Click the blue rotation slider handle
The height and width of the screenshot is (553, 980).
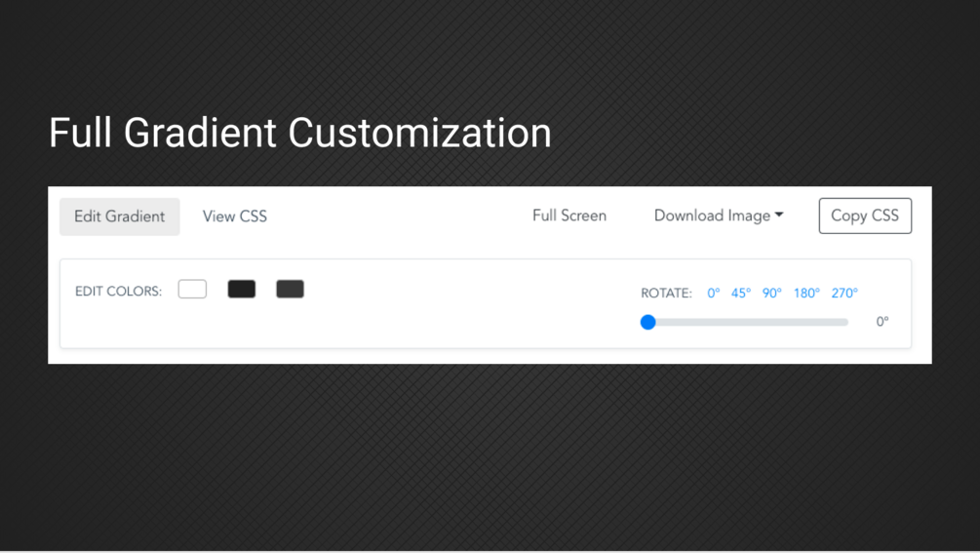[647, 322]
